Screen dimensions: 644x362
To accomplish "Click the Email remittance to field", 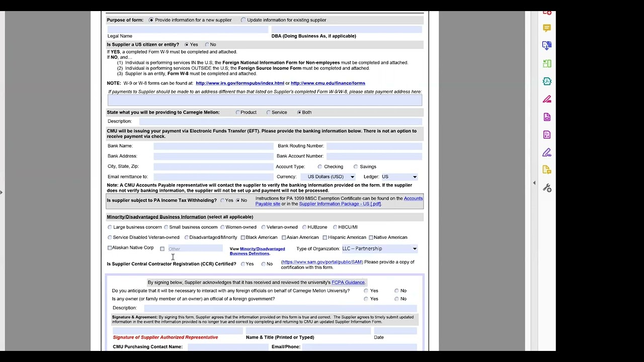I will pos(213,177).
